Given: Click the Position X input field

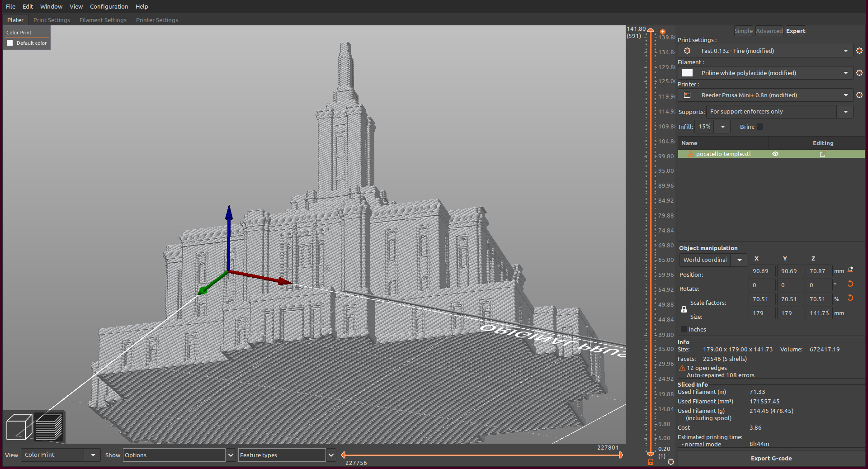Looking at the screenshot, I should [x=762, y=271].
